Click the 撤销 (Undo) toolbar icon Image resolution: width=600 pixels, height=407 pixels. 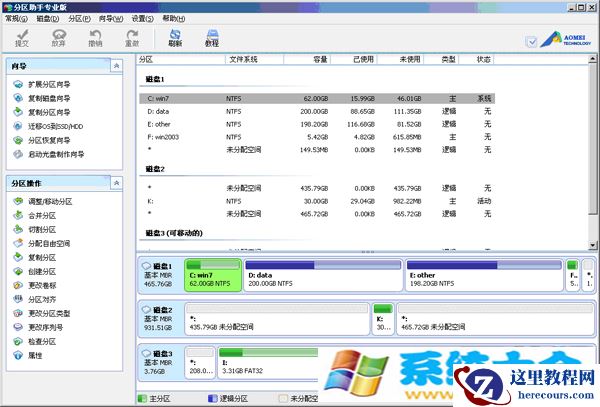click(x=95, y=38)
